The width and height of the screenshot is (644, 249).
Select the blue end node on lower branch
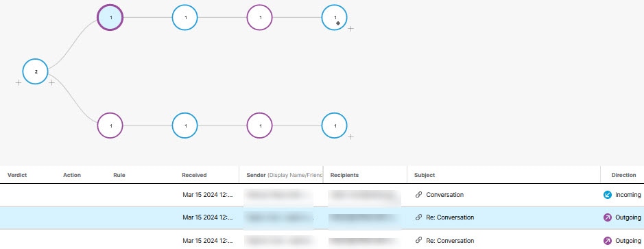click(x=334, y=126)
